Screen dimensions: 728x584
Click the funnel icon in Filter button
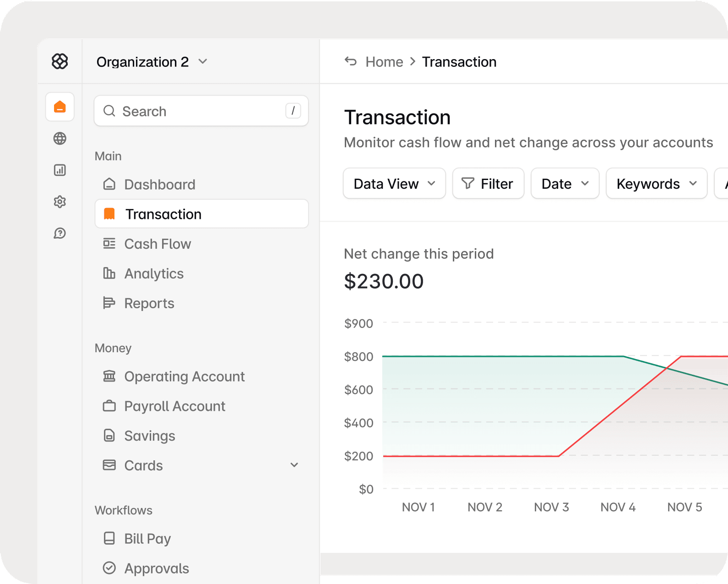pos(467,184)
